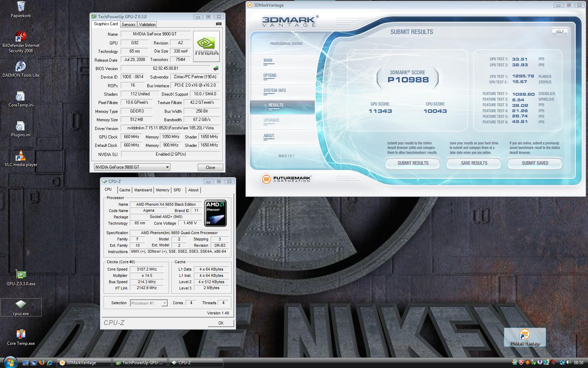The width and height of the screenshot is (588, 368).
Task: Click the SAVE RESULTS button
Action: pyautogui.click(x=474, y=163)
